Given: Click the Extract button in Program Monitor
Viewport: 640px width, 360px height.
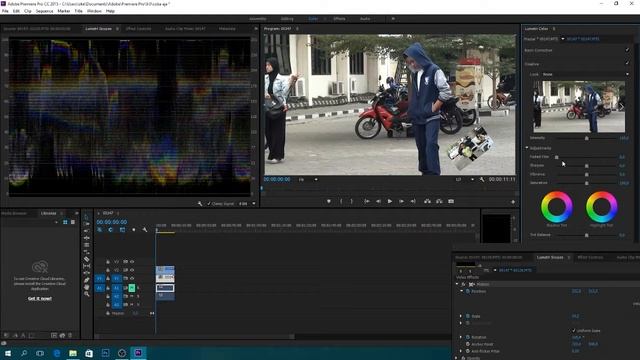Looking at the screenshot, I should [439, 201].
